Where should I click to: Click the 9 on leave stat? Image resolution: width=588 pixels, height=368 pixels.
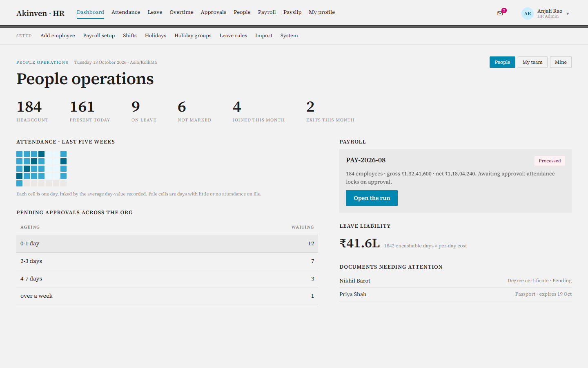tap(144, 111)
